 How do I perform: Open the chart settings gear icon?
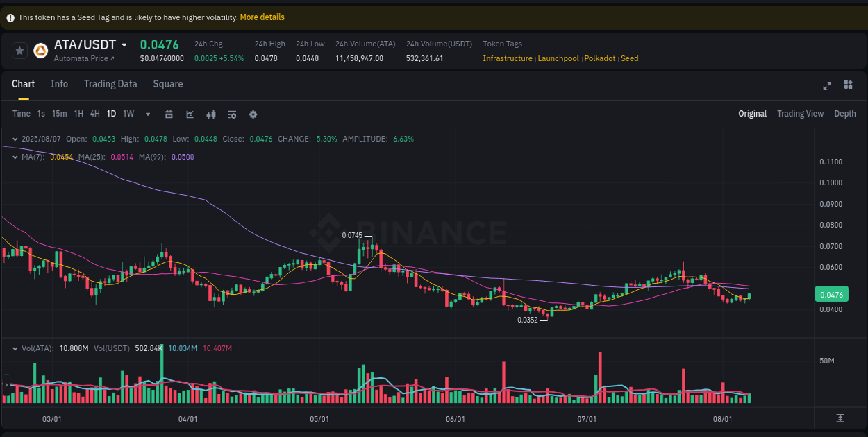click(253, 114)
